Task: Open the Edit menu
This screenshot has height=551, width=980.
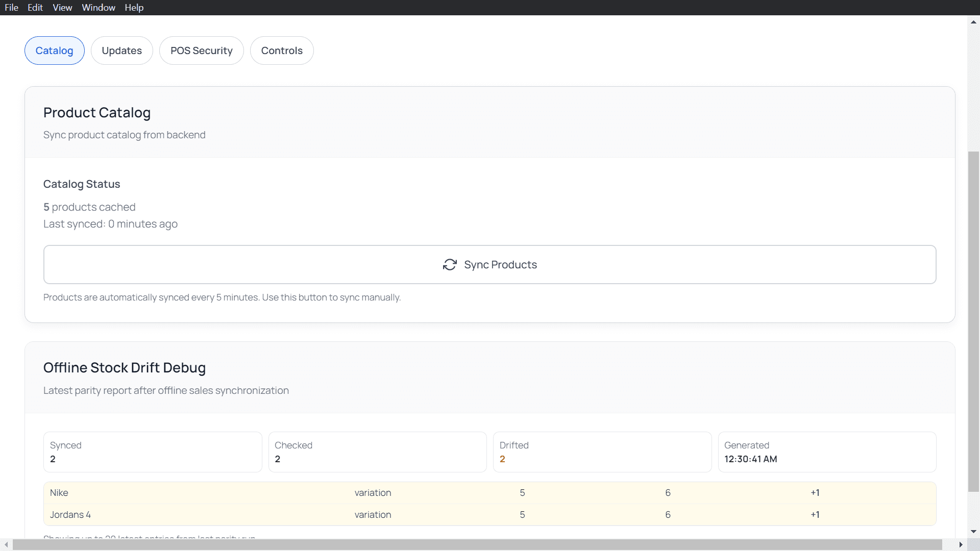Action: [x=35, y=8]
